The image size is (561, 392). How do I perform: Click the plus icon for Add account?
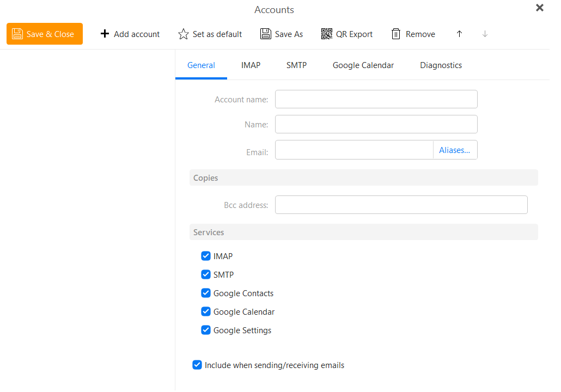(105, 34)
